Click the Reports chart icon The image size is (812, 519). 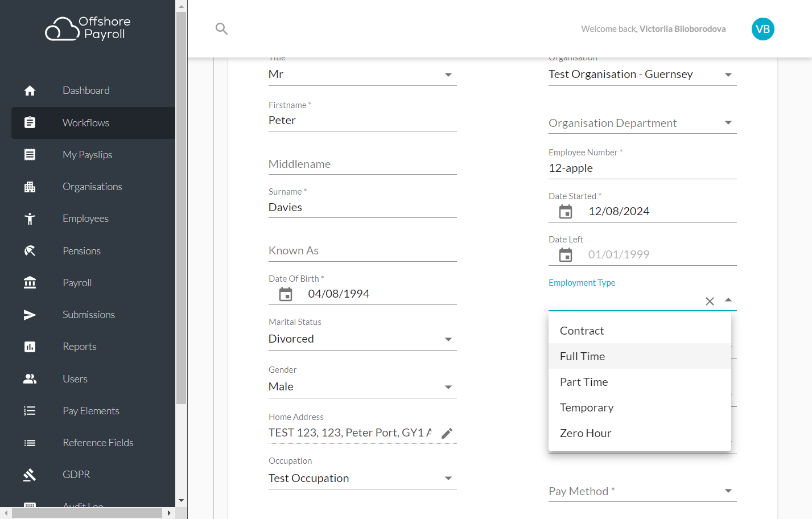(30, 347)
